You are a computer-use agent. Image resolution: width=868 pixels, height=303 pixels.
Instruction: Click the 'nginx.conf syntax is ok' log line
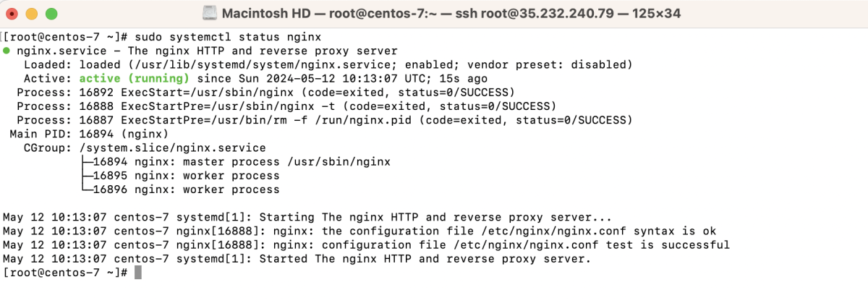coord(359,231)
